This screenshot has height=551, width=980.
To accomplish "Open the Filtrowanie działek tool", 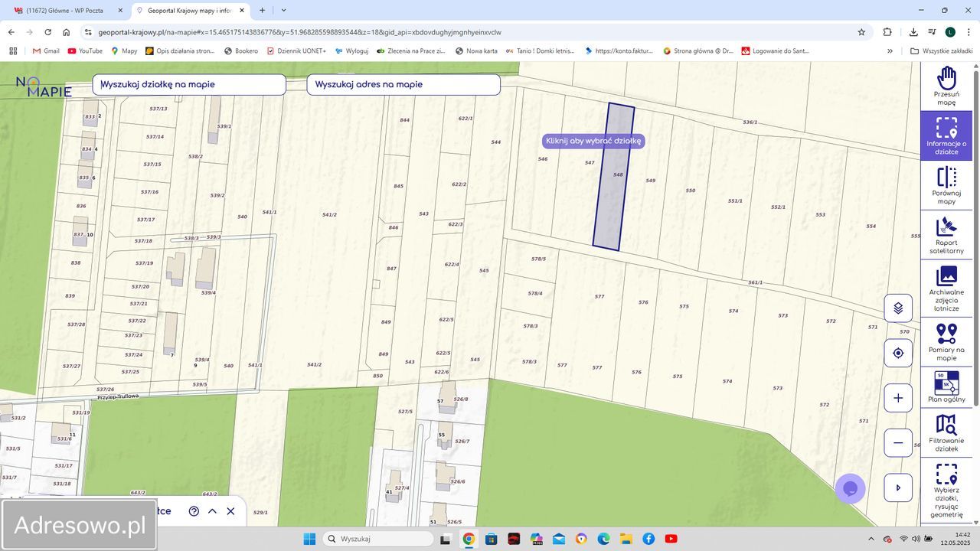I will [946, 433].
